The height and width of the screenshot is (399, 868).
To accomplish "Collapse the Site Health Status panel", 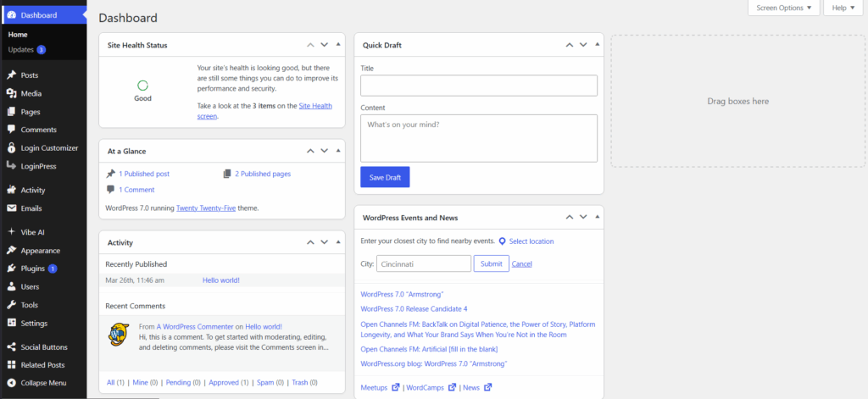I will [338, 45].
